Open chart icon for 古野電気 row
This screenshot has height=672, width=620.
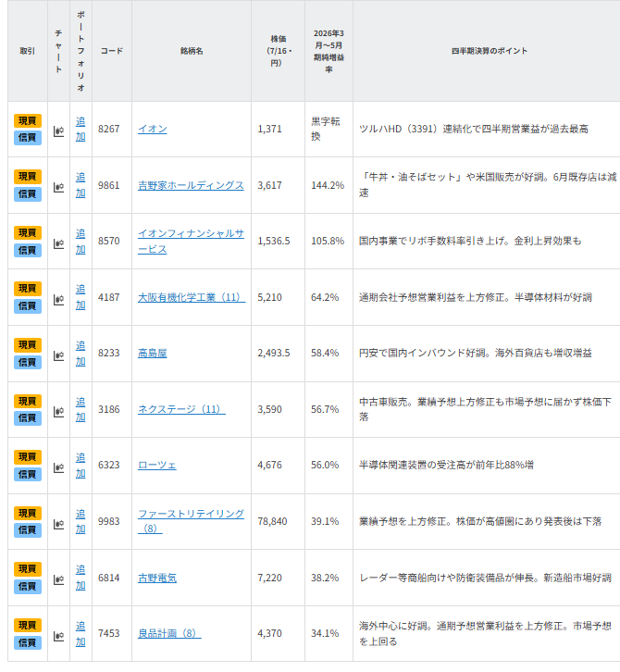[58, 579]
